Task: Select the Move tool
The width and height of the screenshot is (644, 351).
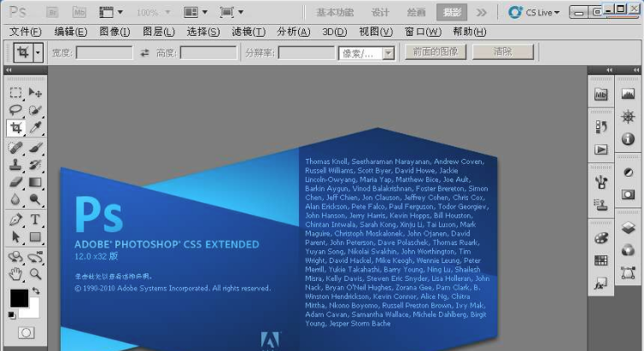Action: (x=35, y=93)
